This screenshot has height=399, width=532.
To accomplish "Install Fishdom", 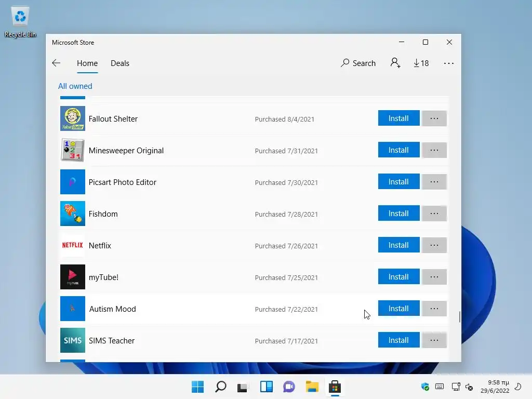I will 398,214.
